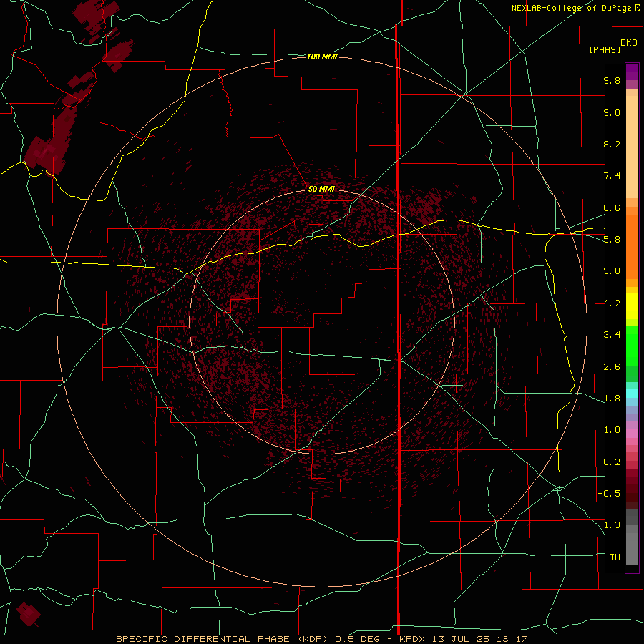Click the pink segment of color bar
The width and height of the screenshot is (644, 644).
pos(632,434)
